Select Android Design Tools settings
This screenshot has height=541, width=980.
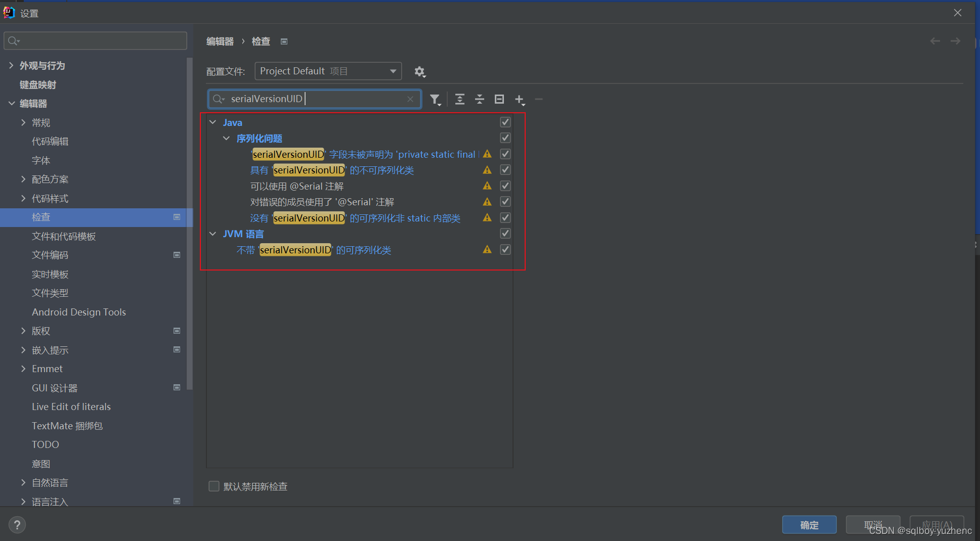(79, 312)
